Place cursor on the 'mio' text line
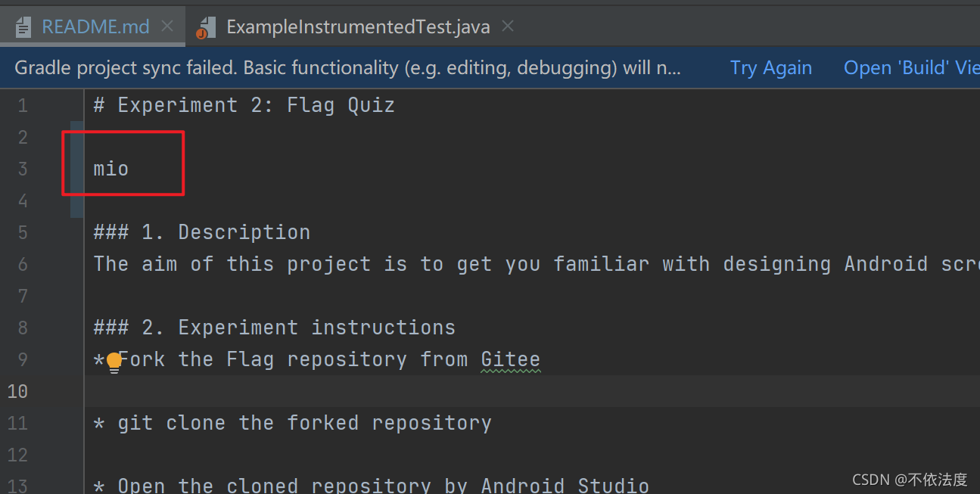 (110, 168)
